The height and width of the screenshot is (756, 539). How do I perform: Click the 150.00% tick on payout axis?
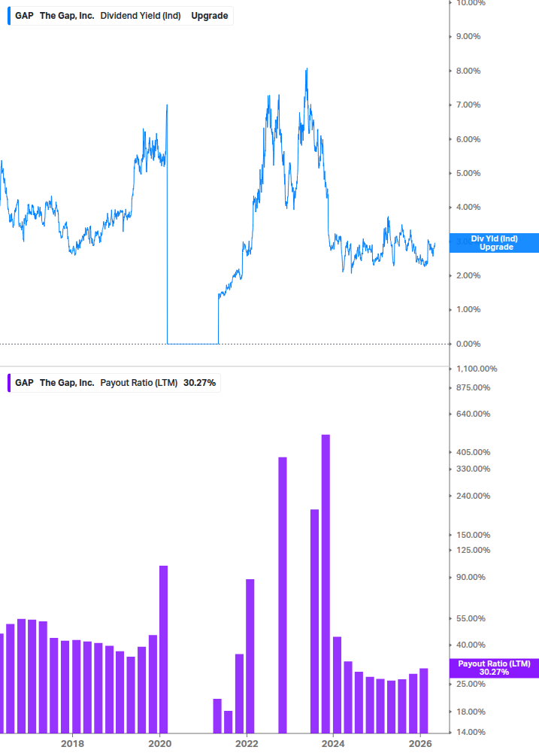click(x=473, y=535)
